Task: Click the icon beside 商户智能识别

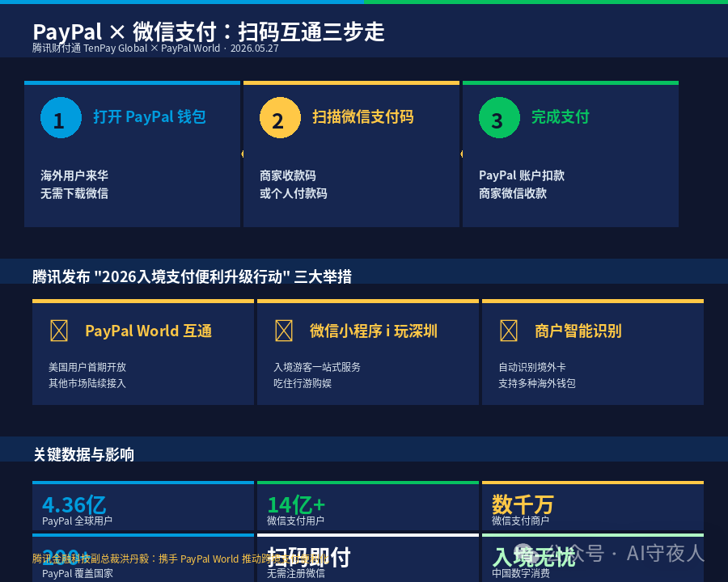Action: point(509,331)
